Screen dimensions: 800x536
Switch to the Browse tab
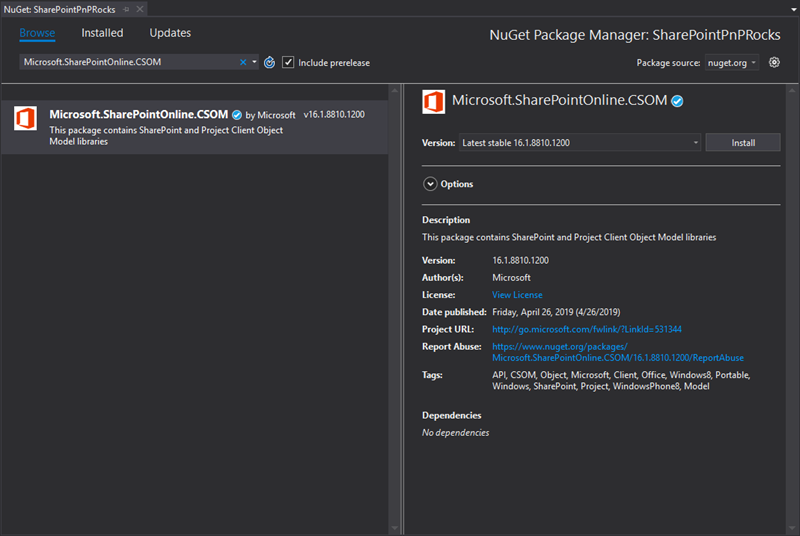[x=37, y=33]
